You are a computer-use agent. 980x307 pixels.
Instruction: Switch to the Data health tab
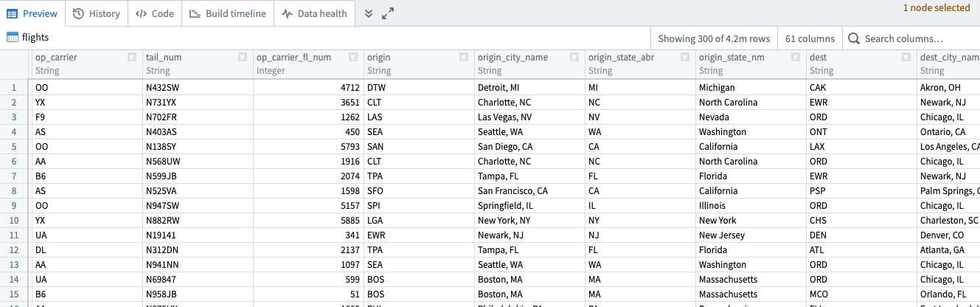315,13
